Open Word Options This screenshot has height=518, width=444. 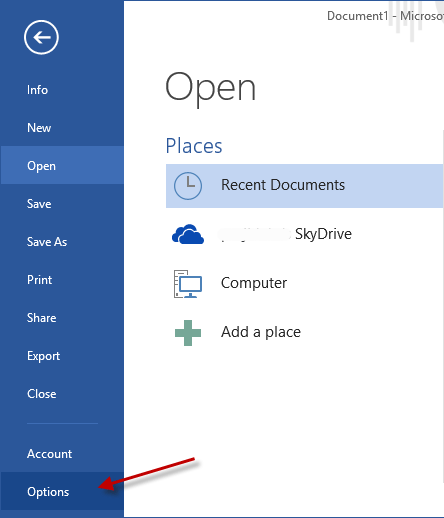62,491
